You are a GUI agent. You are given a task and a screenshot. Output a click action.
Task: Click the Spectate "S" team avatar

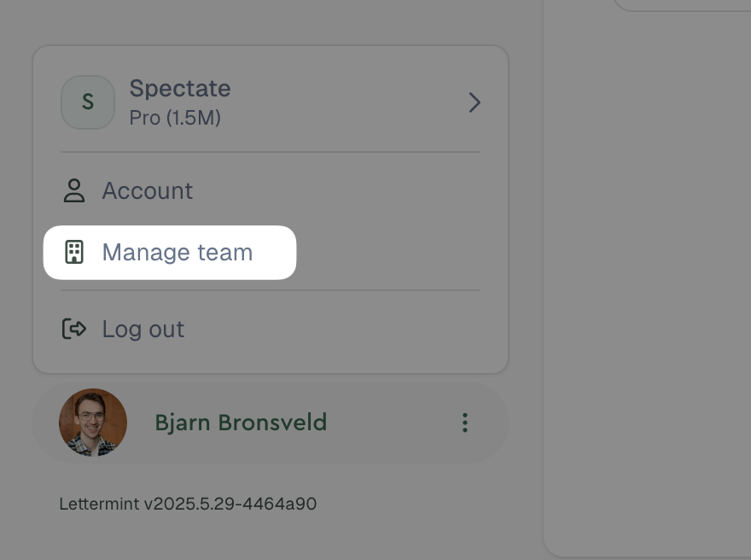tap(87, 102)
